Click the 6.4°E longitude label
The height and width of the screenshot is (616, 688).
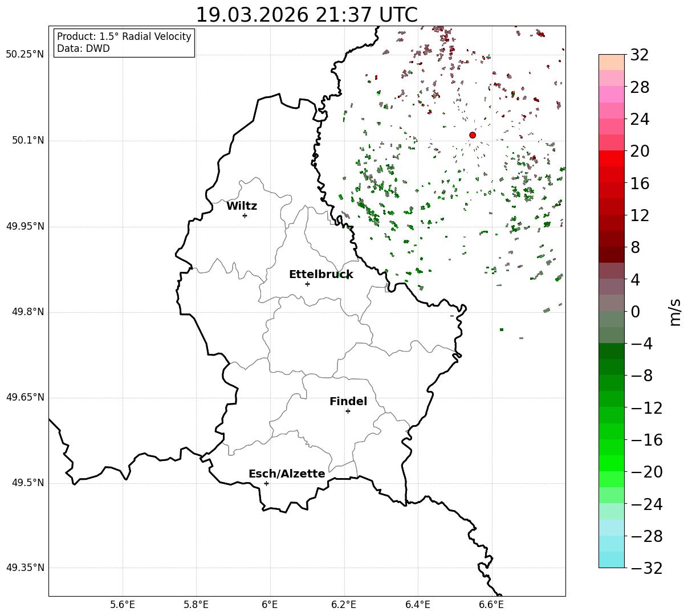[418, 605]
